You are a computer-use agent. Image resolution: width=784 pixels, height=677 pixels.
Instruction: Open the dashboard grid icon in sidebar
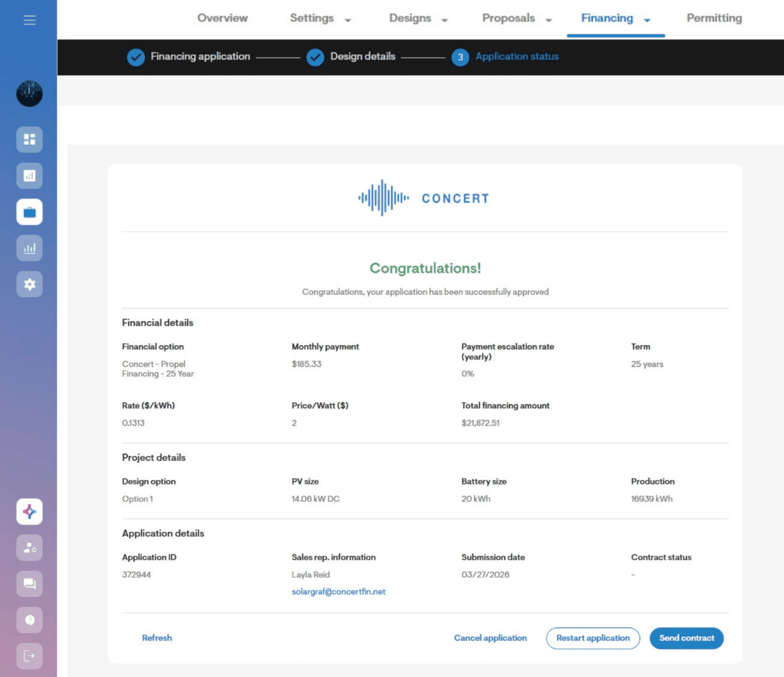(x=29, y=140)
